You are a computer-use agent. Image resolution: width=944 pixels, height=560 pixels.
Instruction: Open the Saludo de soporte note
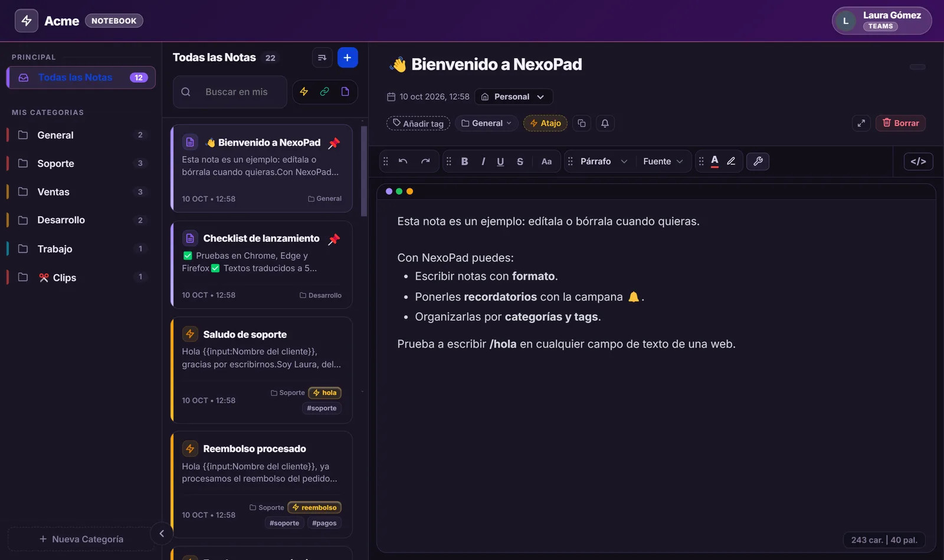[x=261, y=370]
